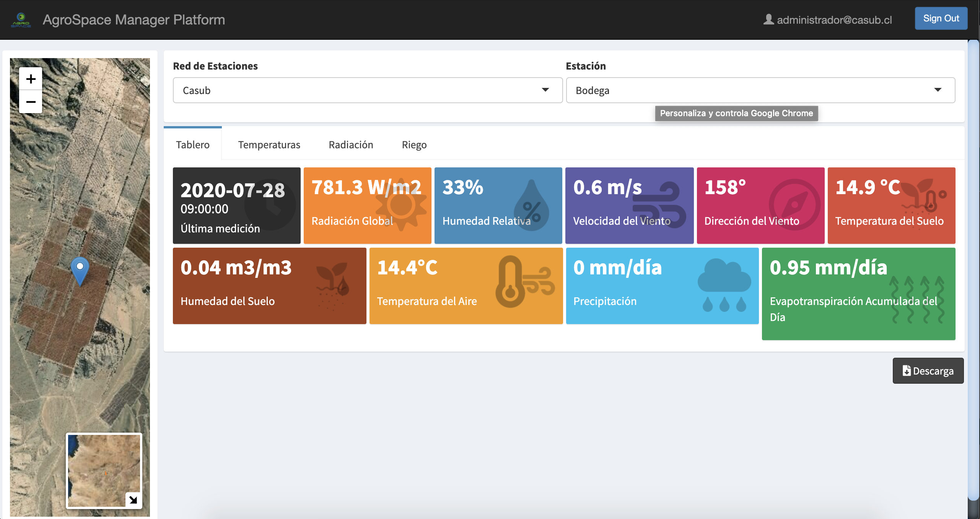980x519 pixels.
Task: Open the Red de Estaciones Casub dropdown
Action: point(367,90)
